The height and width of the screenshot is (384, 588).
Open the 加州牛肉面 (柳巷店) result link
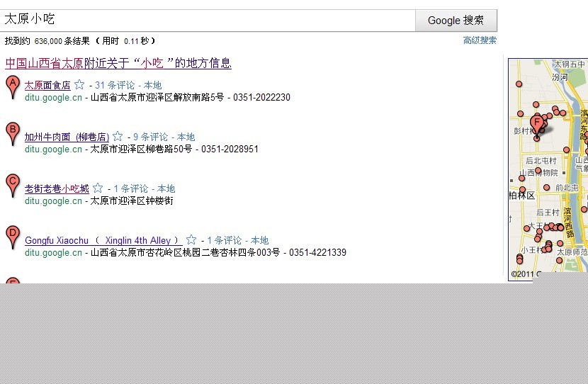pyautogui.click(x=67, y=137)
